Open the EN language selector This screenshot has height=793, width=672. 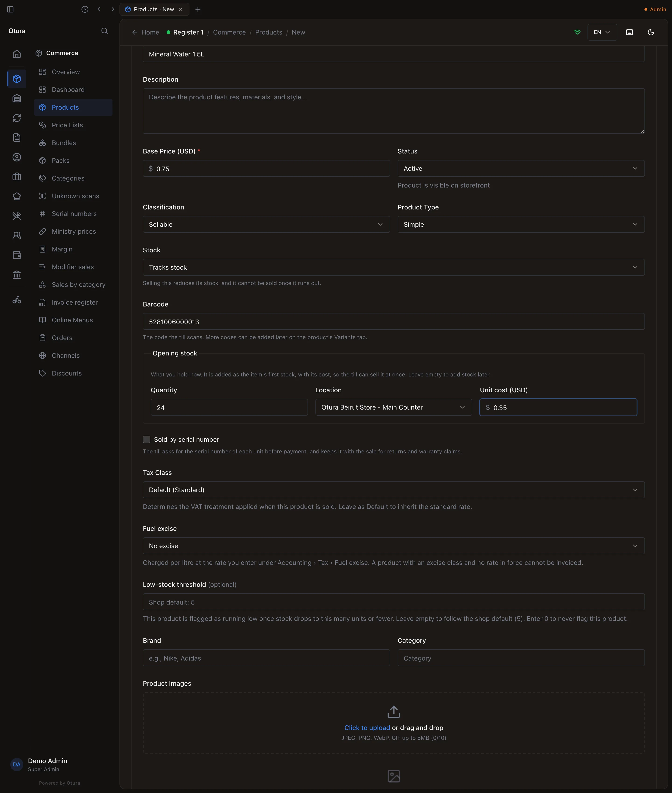602,32
